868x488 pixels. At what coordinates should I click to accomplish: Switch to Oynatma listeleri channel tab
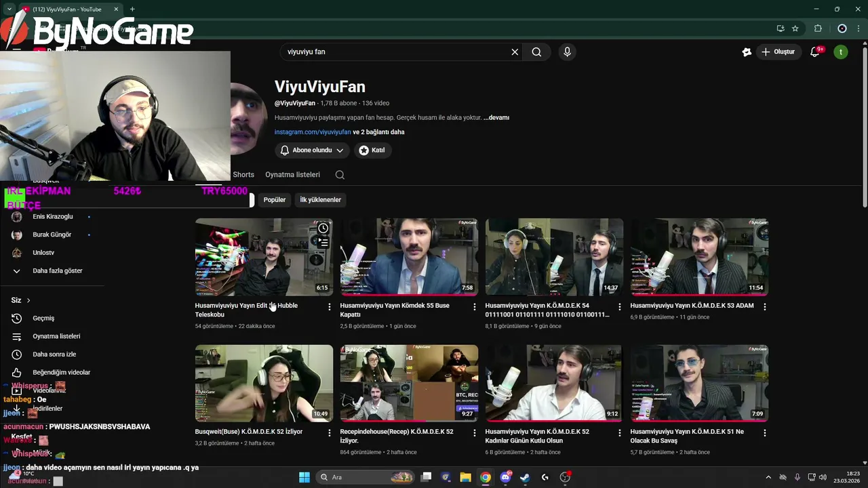(292, 175)
